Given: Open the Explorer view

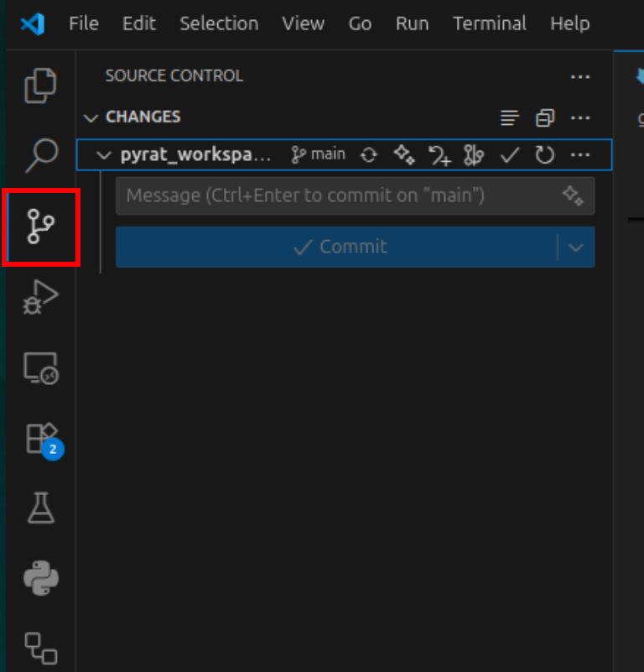Looking at the screenshot, I should click(x=40, y=86).
